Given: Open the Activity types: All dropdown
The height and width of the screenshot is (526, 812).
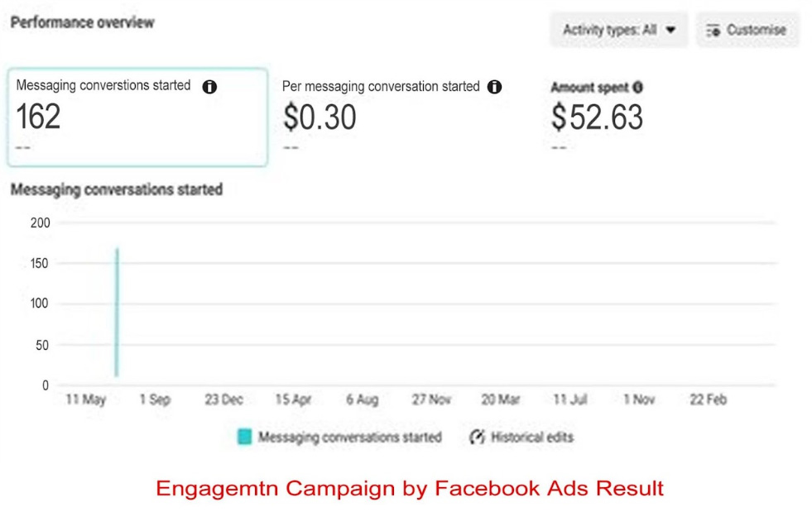Looking at the screenshot, I should 617,30.
